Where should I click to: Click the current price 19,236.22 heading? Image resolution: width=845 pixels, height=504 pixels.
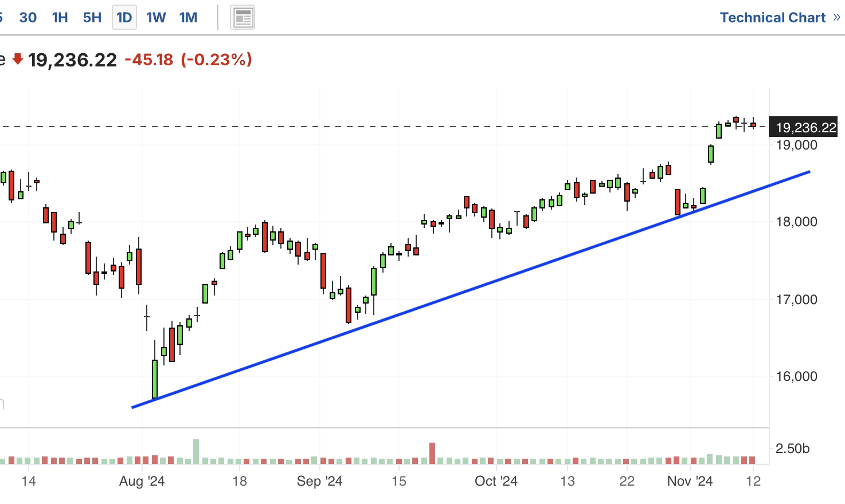tap(72, 60)
